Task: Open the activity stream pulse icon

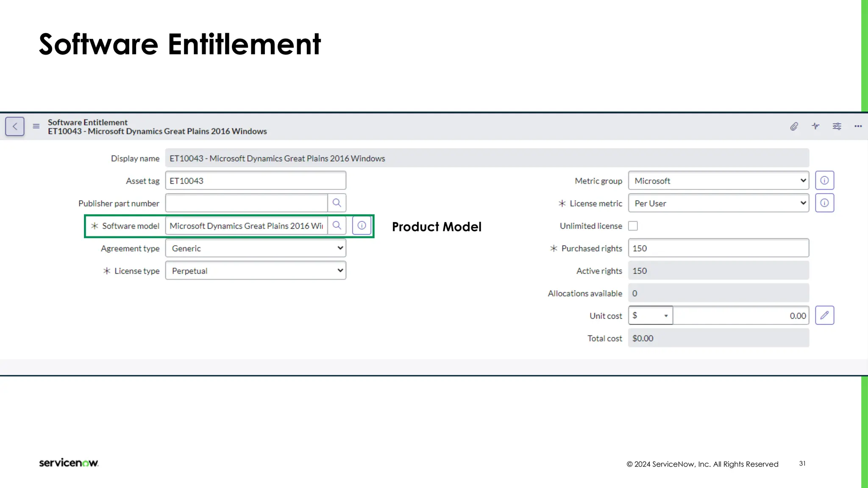Action: coord(815,126)
